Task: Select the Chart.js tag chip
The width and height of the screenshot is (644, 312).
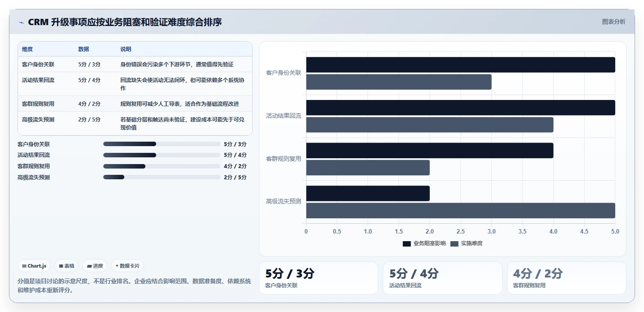Action: 35,266
